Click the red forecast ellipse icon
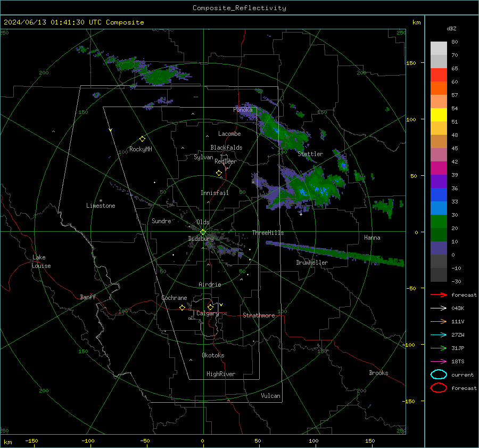This screenshot has width=479, height=448. (x=439, y=388)
